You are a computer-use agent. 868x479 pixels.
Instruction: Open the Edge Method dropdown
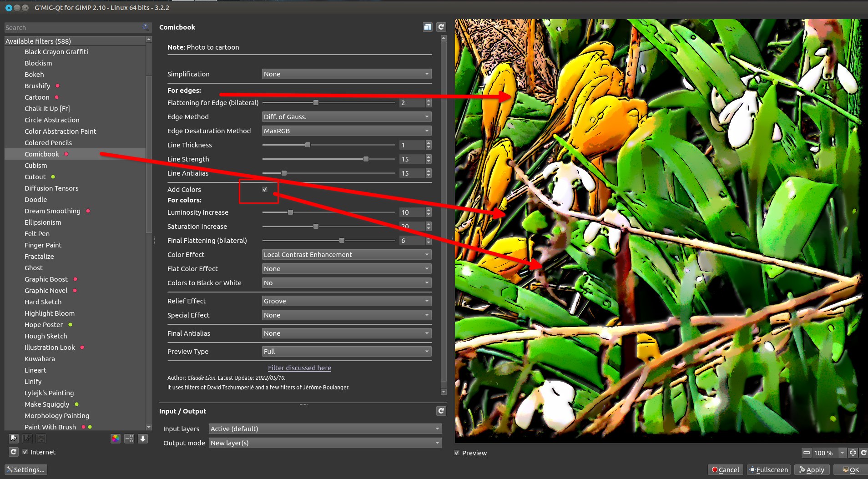346,117
